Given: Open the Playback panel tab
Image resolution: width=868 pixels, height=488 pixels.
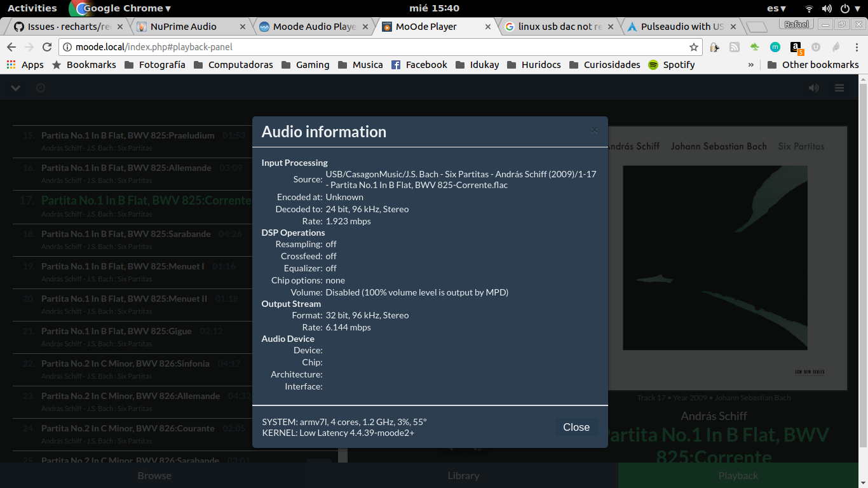Looking at the screenshot, I should coord(738,475).
